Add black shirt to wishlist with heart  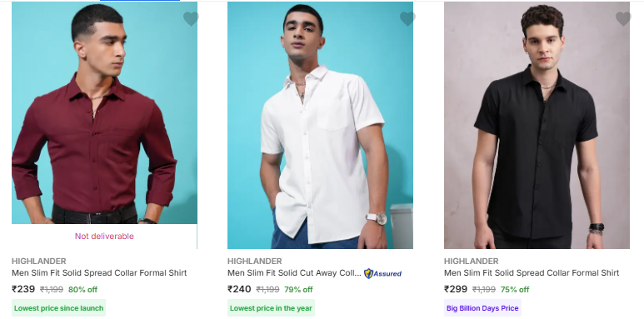623,19
